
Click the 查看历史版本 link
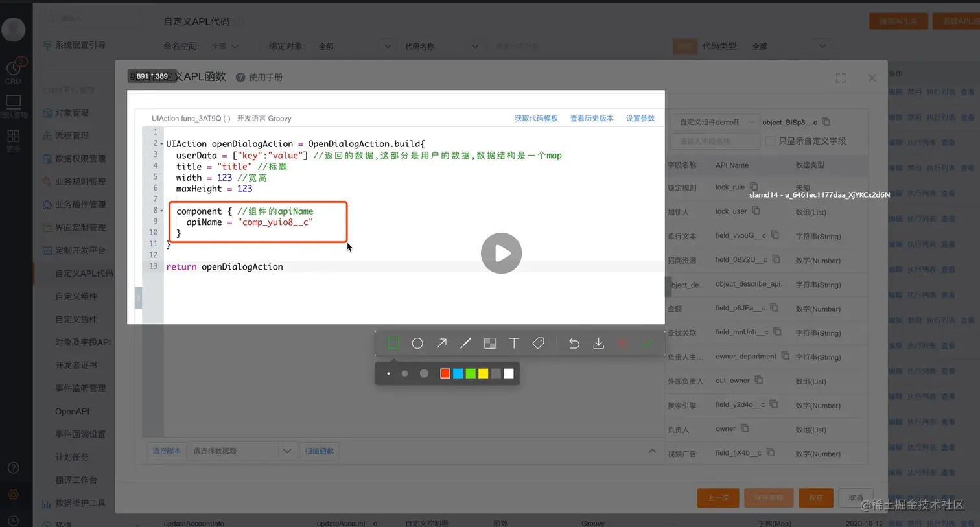592,119
